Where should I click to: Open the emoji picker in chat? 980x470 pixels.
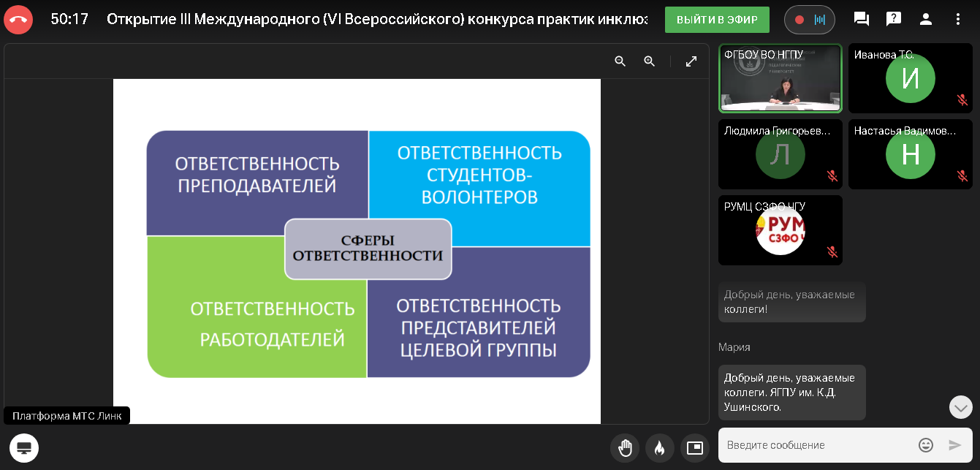925,445
